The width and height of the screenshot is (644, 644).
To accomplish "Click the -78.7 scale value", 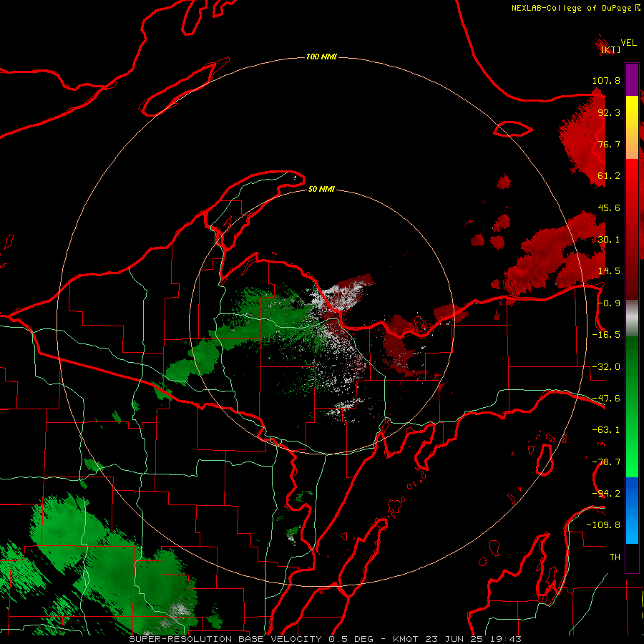I will [606, 462].
